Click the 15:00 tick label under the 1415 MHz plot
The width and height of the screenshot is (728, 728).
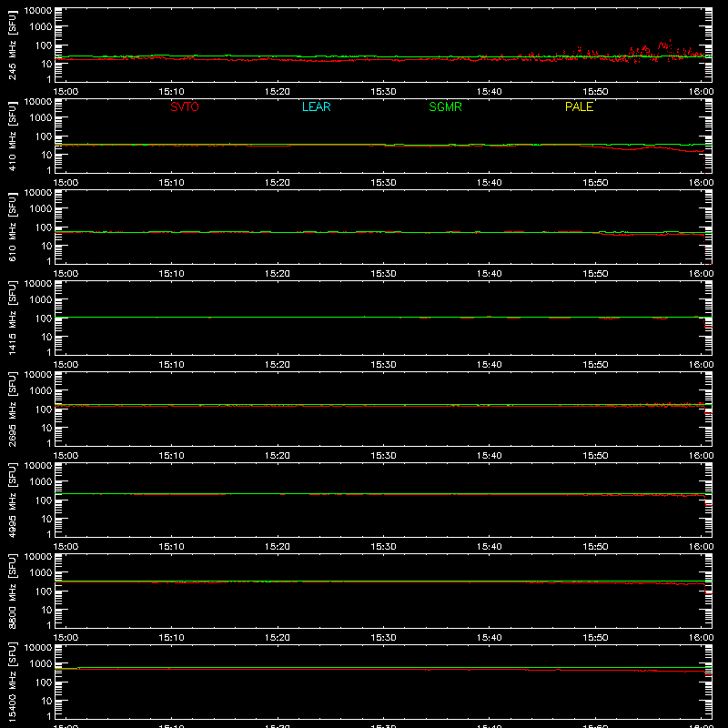(66, 365)
